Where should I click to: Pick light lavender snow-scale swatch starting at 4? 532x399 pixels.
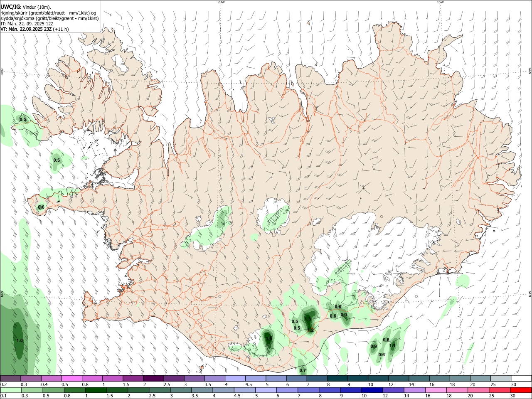point(235,378)
